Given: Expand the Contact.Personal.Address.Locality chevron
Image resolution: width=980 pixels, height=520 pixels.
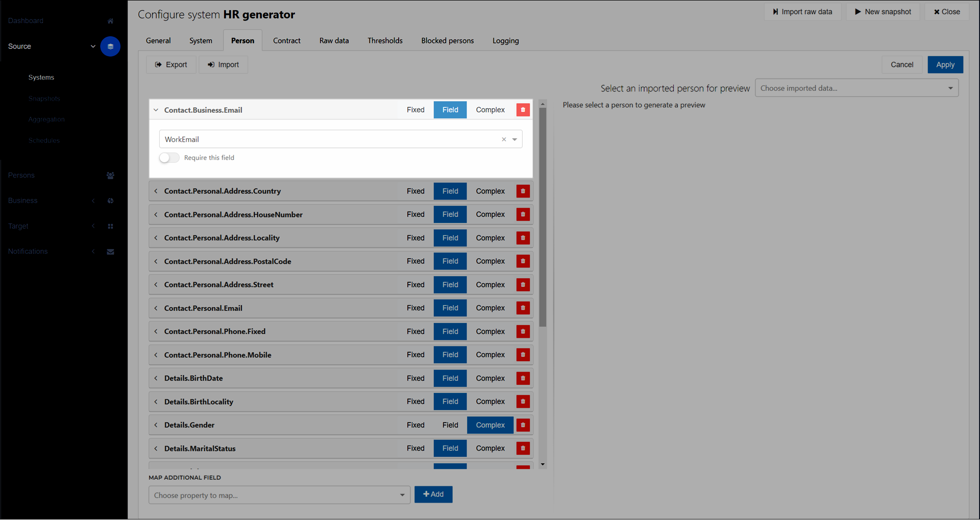Looking at the screenshot, I should 156,238.
